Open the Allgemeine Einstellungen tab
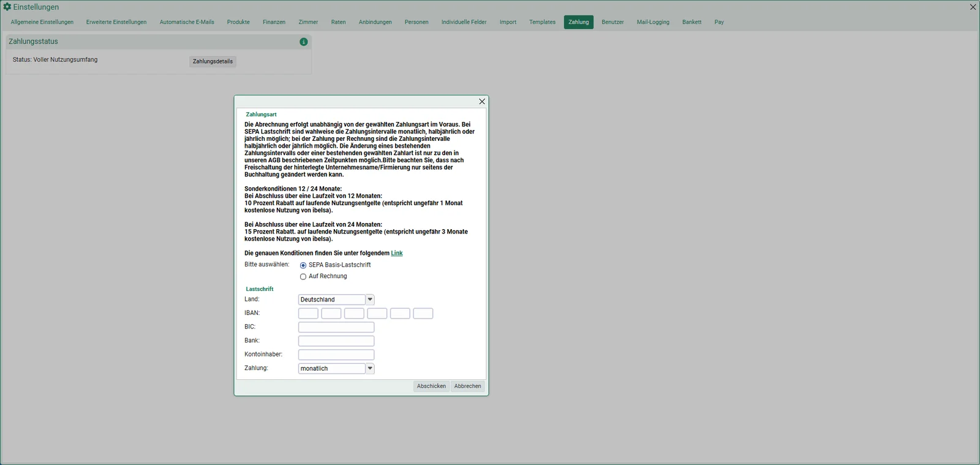Viewport: 980px width, 465px height. coord(42,22)
